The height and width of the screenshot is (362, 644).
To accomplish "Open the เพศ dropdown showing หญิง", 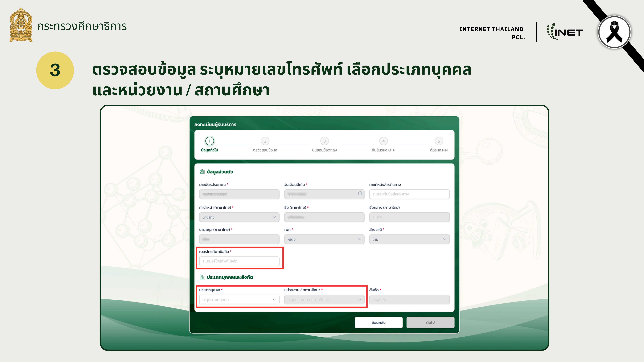I will [324, 239].
